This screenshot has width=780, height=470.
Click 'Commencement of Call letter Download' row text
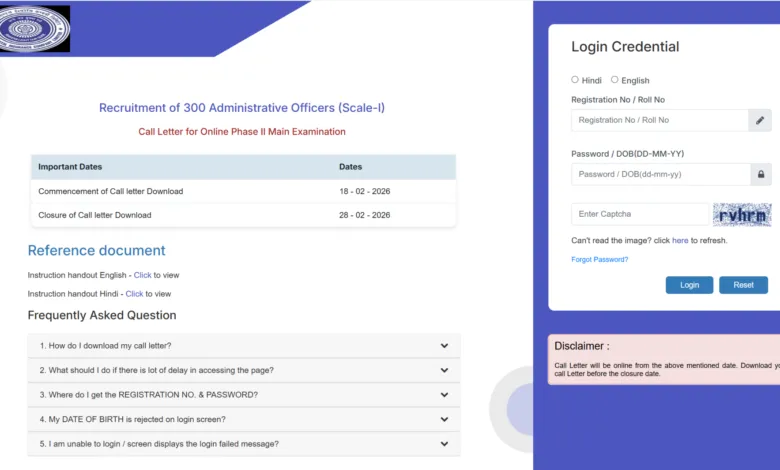point(110,191)
